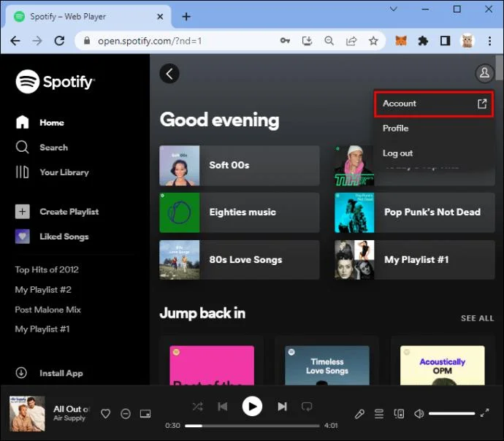Open Liked Songs heart icon
Image resolution: width=504 pixels, height=441 pixels.
(x=22, y=237)
